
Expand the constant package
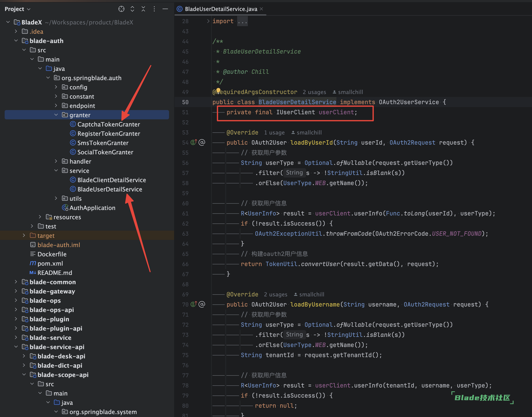pyautogui.click(x=56, y=96)
